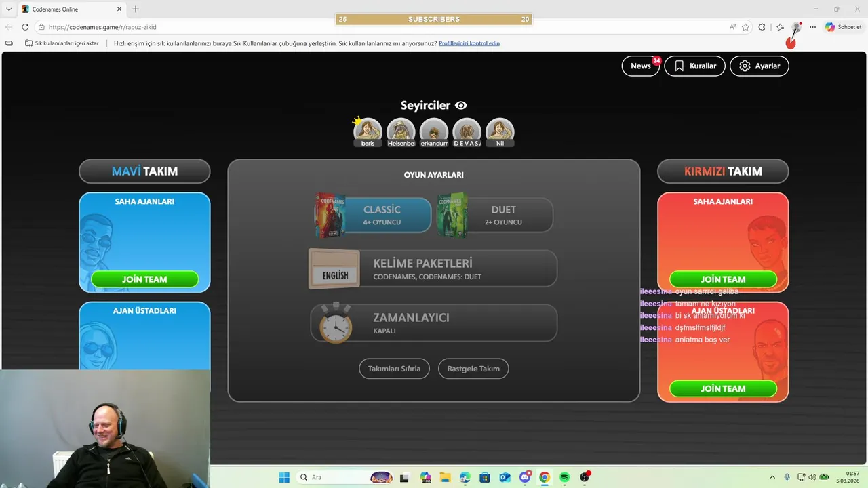
Task: Open OBS Studio taskbar icon
Action: [585, 477]
